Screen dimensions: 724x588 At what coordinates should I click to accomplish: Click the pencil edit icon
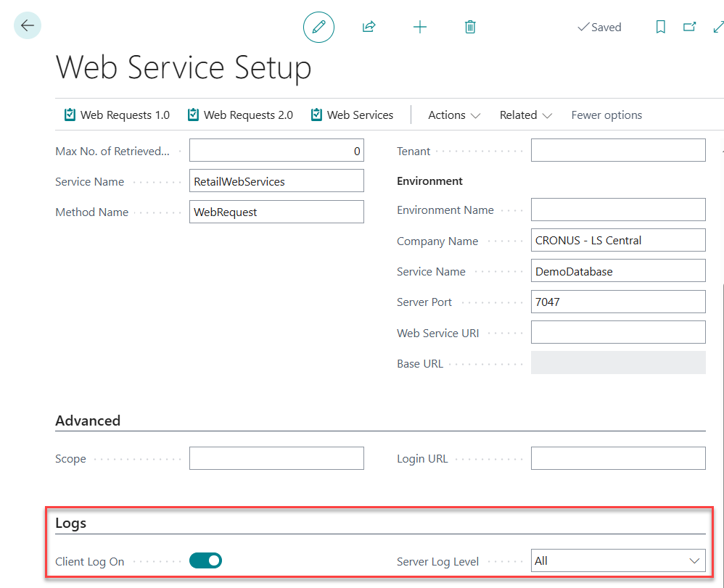(x=318, y=28)
